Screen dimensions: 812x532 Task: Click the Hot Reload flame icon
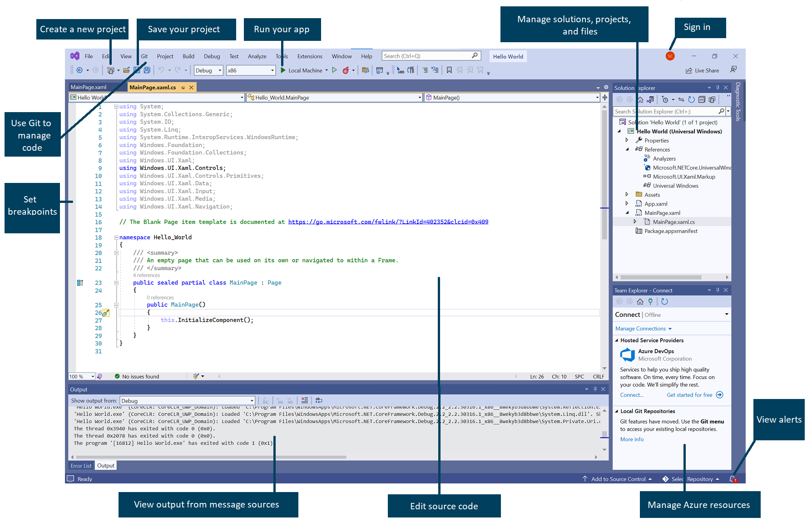(x=346, y=70)
